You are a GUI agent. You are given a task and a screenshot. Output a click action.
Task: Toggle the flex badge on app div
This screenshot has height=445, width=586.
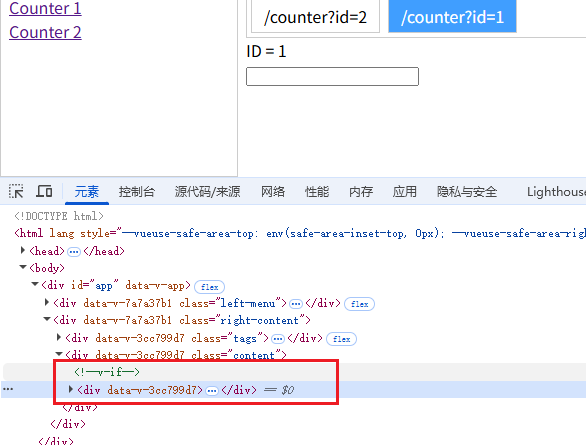pyautogui.click(x=209, y=287)
